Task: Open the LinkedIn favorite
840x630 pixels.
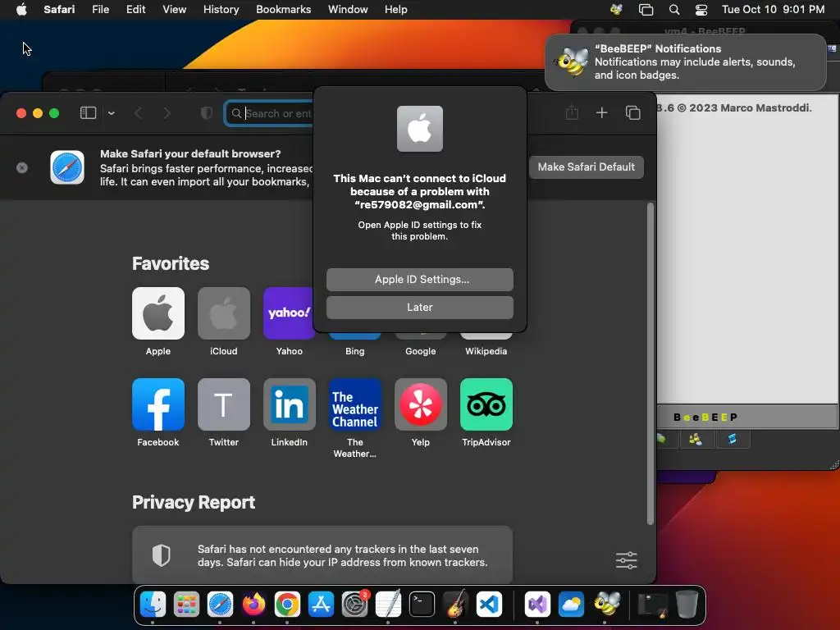Action: pyautogui.click(x=290, y=404)
